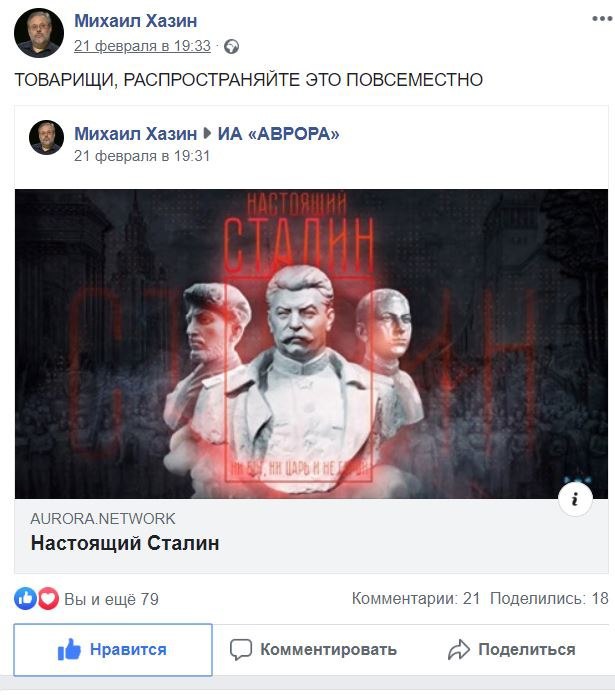Click the Настоящий Сталин article headline
This screenshot has width=615, height=695.
(125, 543)
